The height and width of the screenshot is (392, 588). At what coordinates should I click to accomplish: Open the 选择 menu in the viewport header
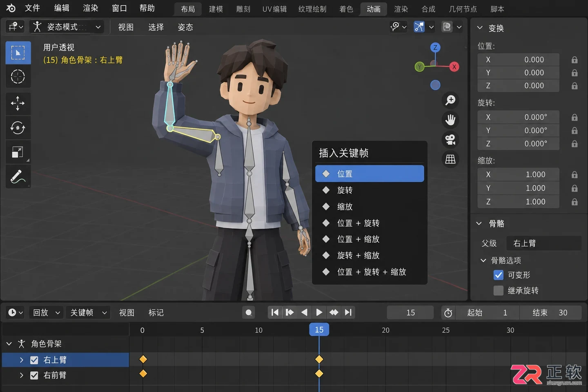click(156, 27)
